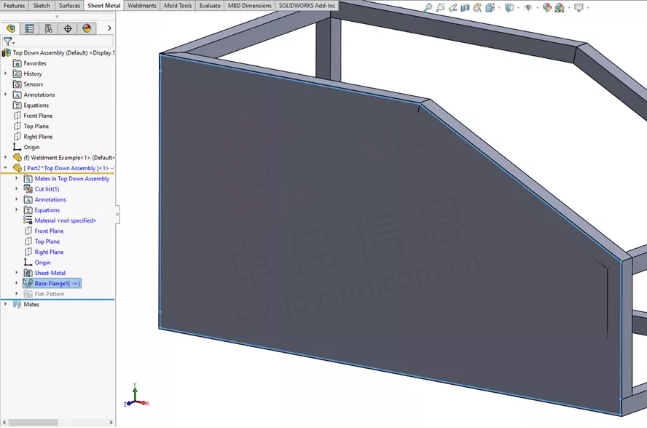The width and height of the screenshot is (647, 428).
Task: Switch to DimXpertManager tab
Action: (67, 28)
